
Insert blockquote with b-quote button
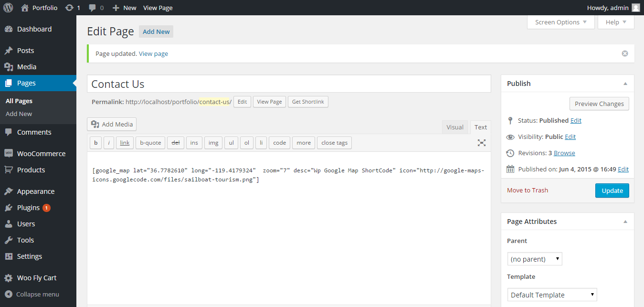pyautogui.click(x=150, y=143)
